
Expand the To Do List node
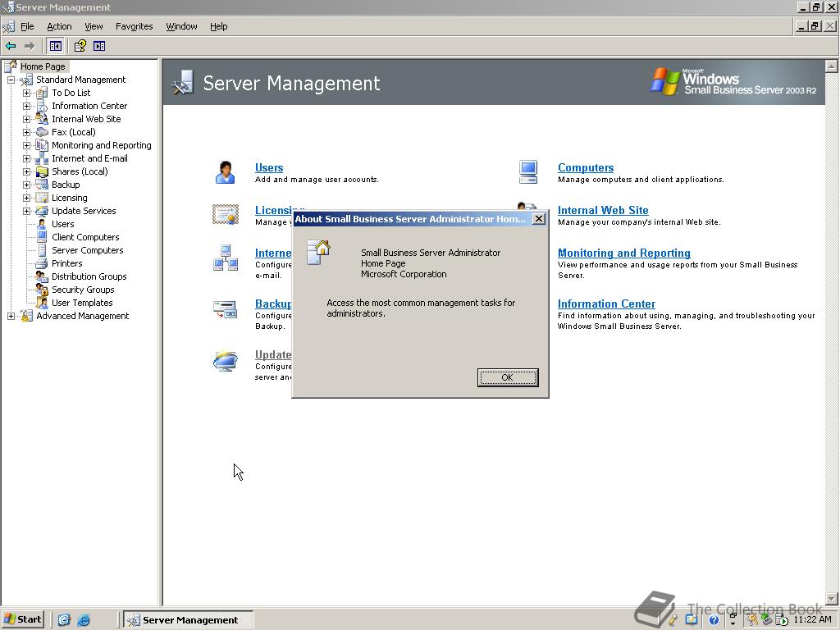pos(26,94)
